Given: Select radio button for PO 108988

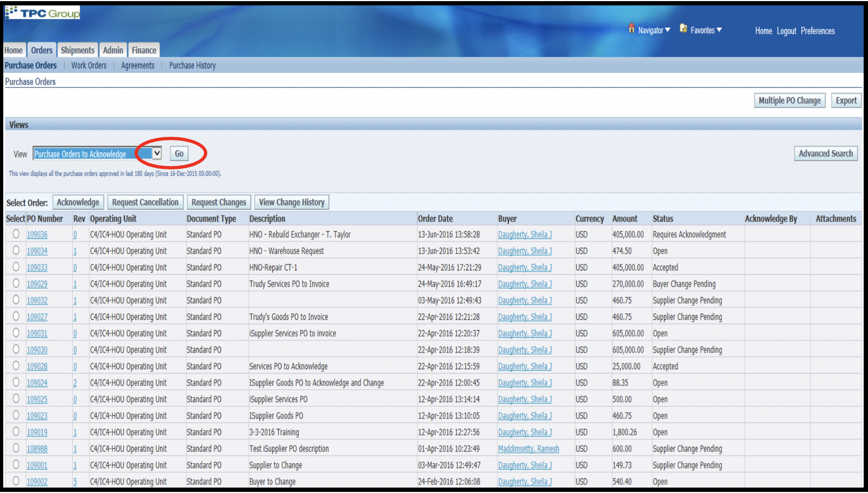Looking at the screenshot, I should tap(16, 448).
